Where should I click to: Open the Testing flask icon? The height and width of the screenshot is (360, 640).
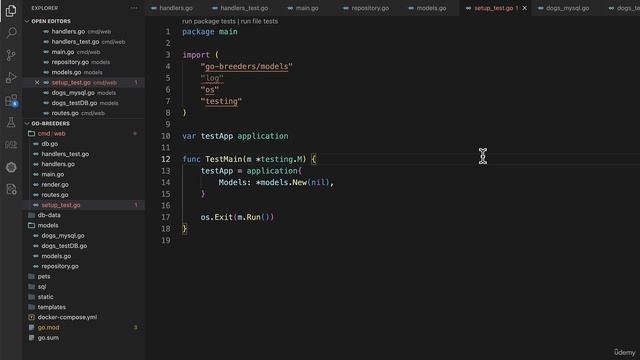11,122
